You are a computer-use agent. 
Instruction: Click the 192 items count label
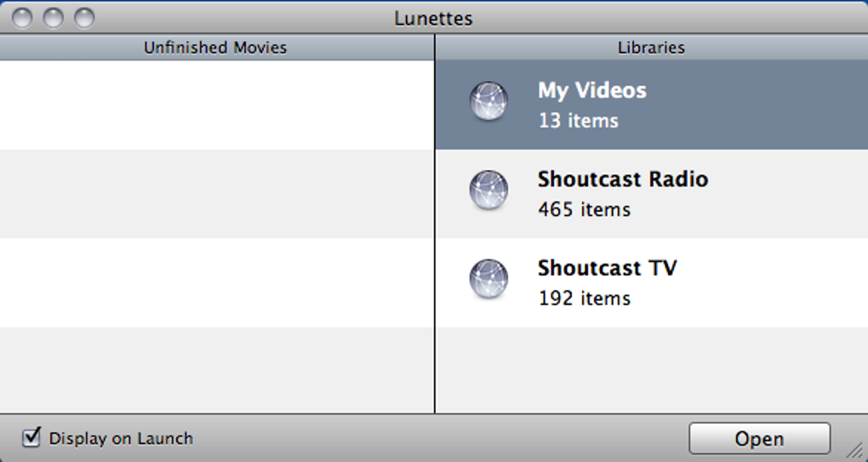click(584, 299)
